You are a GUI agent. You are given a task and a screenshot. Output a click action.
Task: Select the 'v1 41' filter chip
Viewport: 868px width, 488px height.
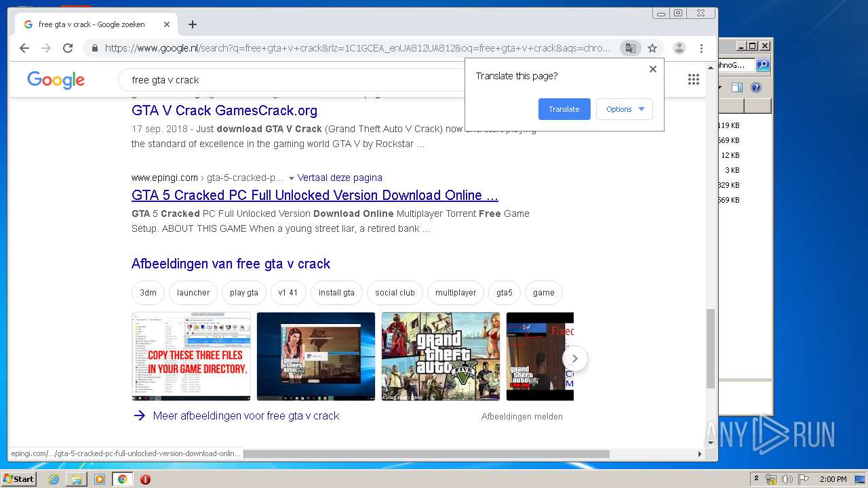(288, 293)
